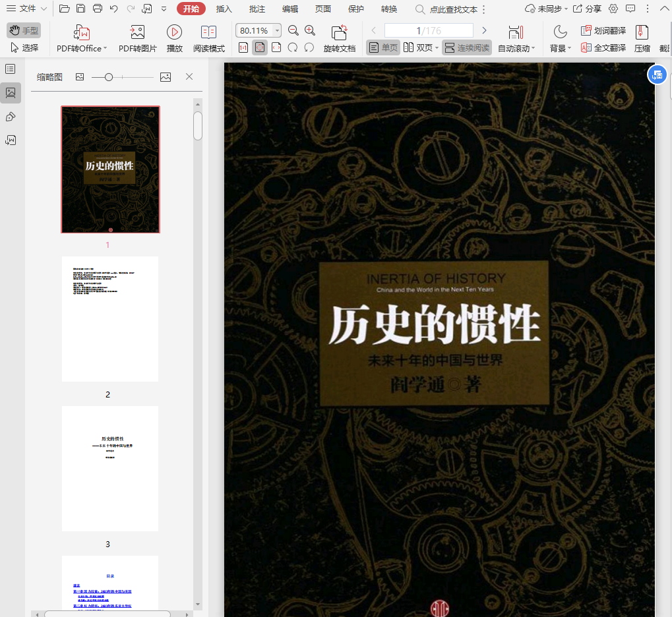The height and width of the screenshot is (617, 672).
Task: Zoom out with the minus magnifier
Action: [293, 30]
